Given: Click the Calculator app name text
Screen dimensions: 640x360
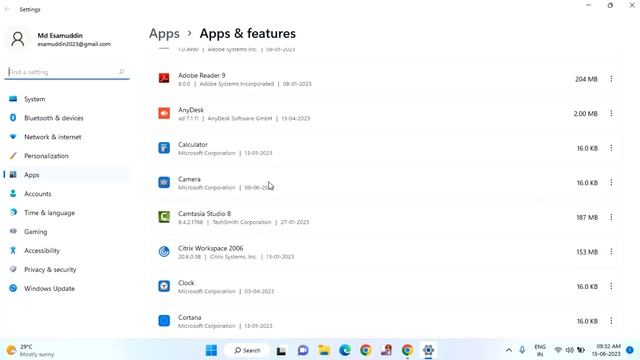Looking at the screenshot, I should (x=193, y=144).
